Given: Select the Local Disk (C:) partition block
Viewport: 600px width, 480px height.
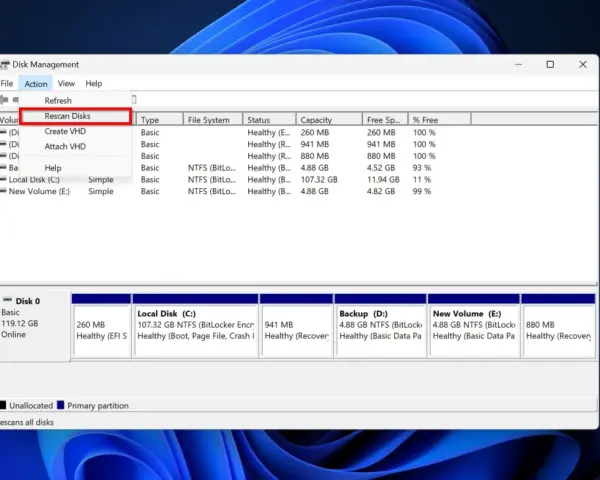Looking at the screenshot, I should [x=196, y=326].
